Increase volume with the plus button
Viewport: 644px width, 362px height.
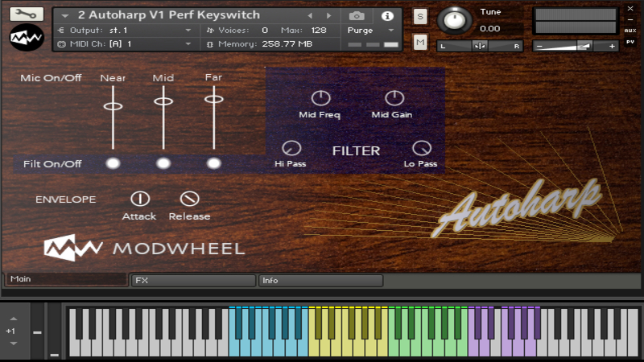pos(612,47)
